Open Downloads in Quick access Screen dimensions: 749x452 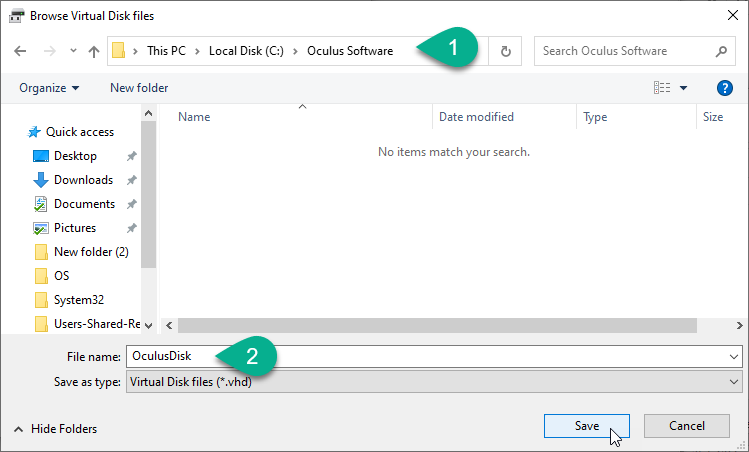point(83,180)
